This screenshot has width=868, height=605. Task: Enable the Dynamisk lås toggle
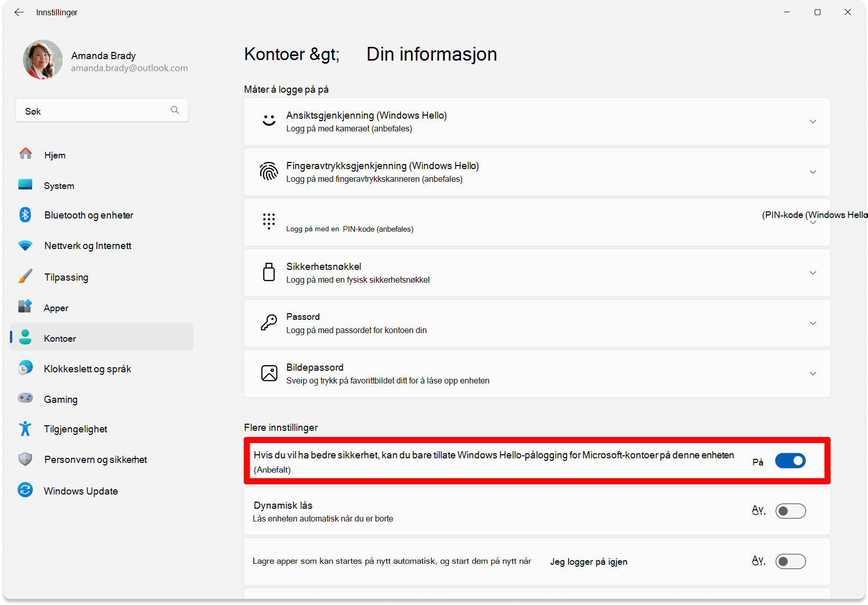click(x=791, y=511)
